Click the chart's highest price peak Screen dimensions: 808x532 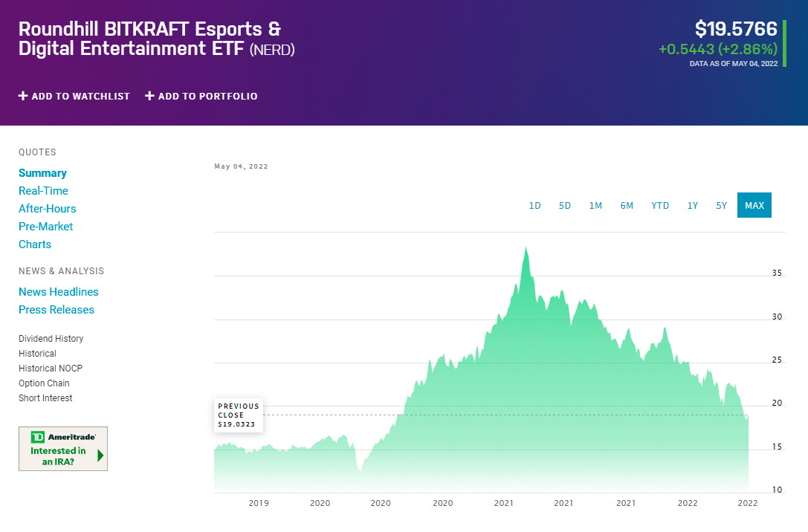(x=526, y=248)
